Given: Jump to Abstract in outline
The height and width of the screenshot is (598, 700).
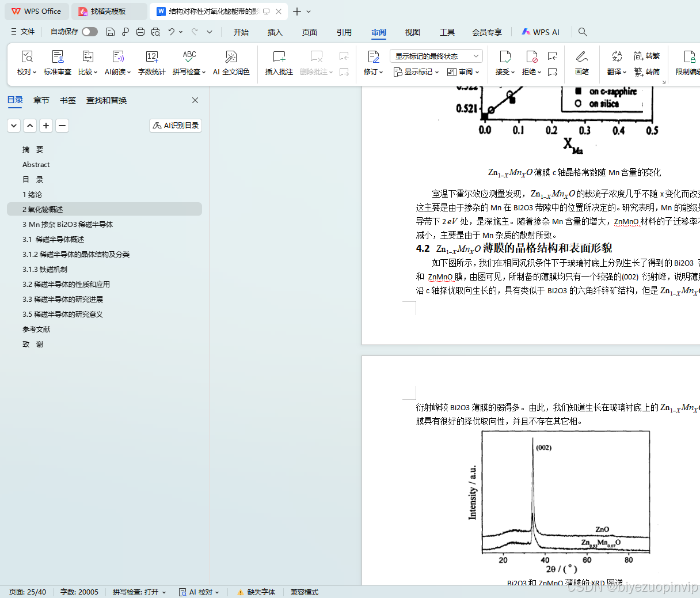Looking at the screenshot, I should pos(36,165).
